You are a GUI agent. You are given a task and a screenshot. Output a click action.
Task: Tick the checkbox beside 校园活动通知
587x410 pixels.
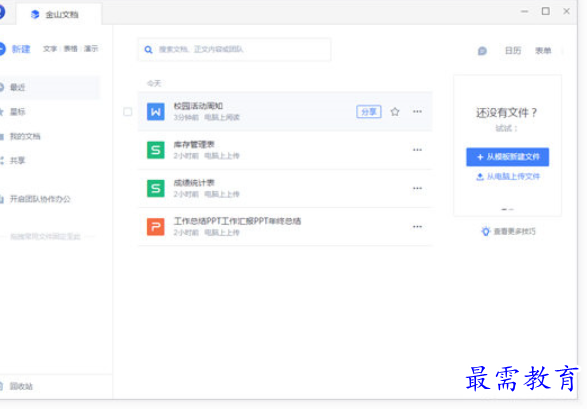(128, 112)
